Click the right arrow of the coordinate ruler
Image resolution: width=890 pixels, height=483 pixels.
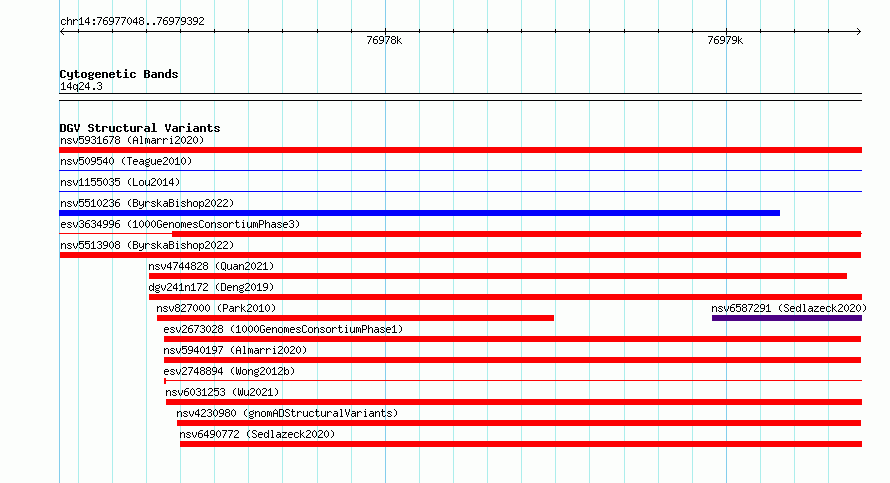(x=858, y=32)
